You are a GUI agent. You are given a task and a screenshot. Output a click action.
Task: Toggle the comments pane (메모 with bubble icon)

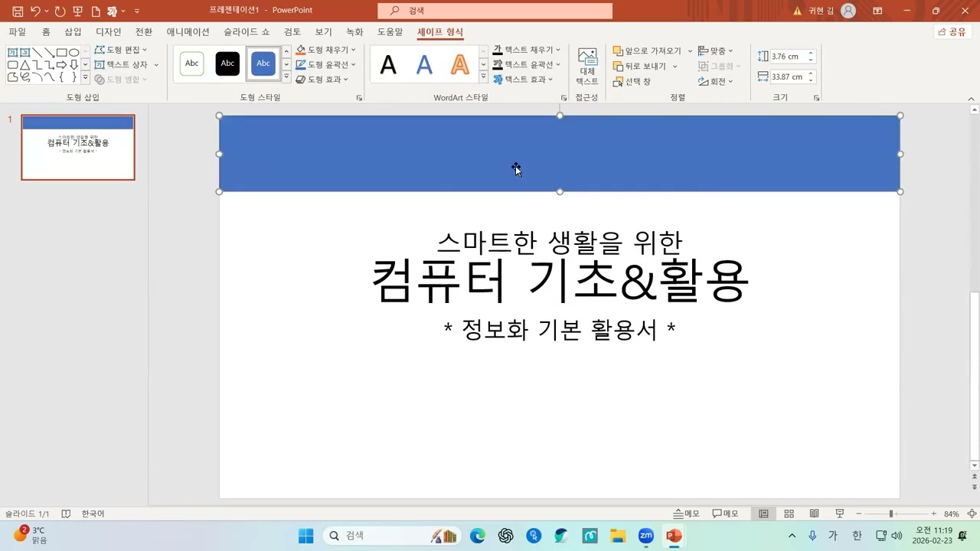(x=725, y=514)
